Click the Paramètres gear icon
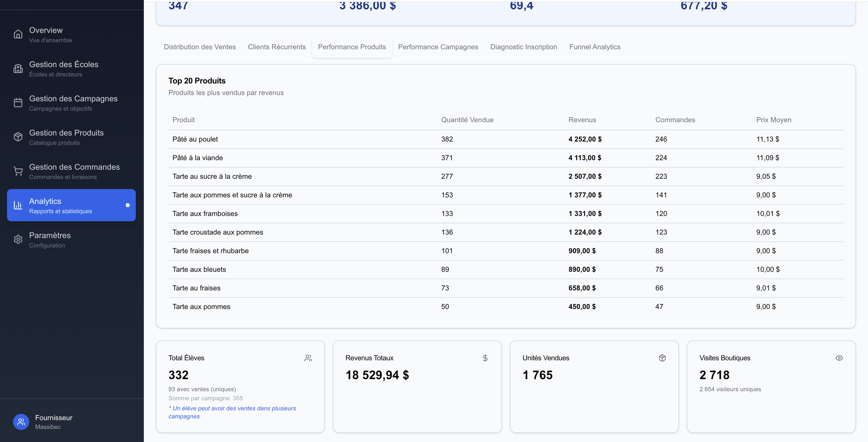Image resolution: width=868 pixels, height=442 pixels. pos(18,240)
